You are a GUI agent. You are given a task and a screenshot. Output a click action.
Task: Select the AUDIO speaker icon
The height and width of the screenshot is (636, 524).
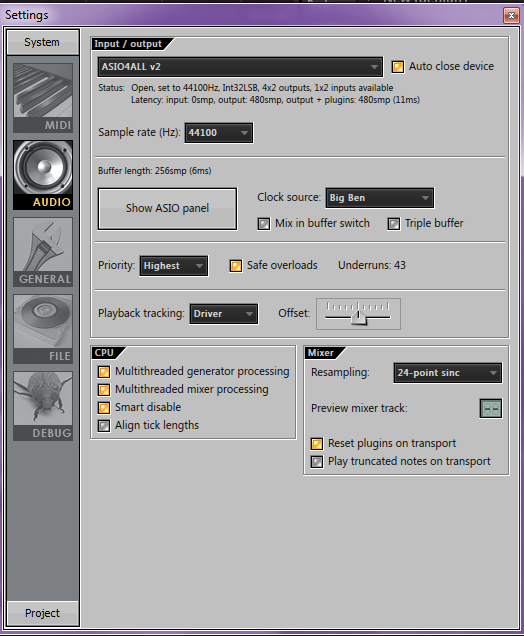(x=43, y=175)
